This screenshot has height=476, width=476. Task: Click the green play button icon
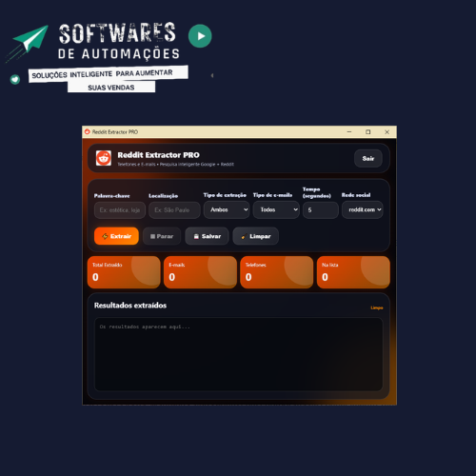tap(200, 36)
